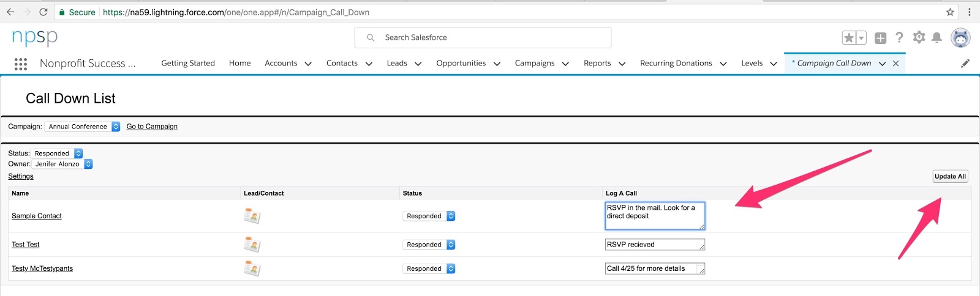Click the pencil icon to edit navigation
This screenshot has height=296, width=980.
[965, 64]
